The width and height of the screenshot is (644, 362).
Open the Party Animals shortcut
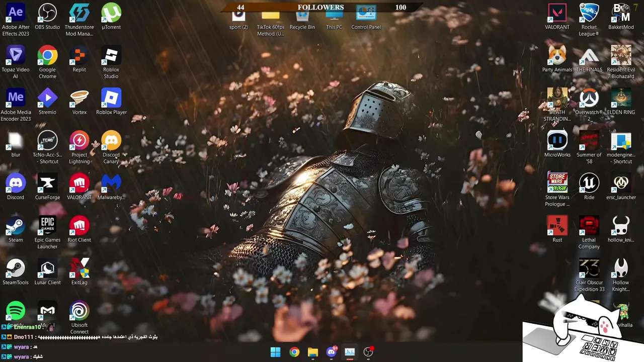pyautogui.click(x=557, y=59)
